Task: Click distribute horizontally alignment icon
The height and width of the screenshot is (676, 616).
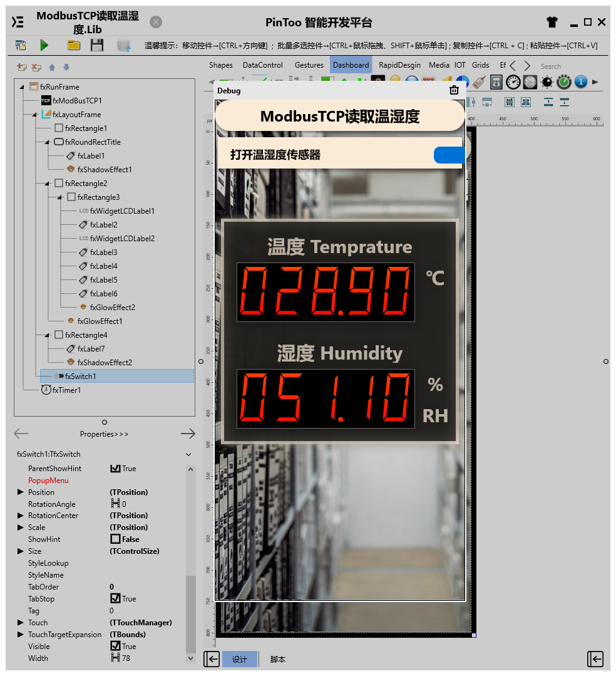Action: click(x=510, y=102)
